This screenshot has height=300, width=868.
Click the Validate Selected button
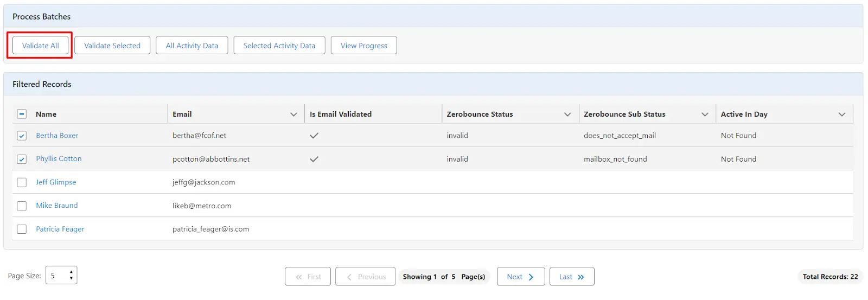tap(112, 46)
